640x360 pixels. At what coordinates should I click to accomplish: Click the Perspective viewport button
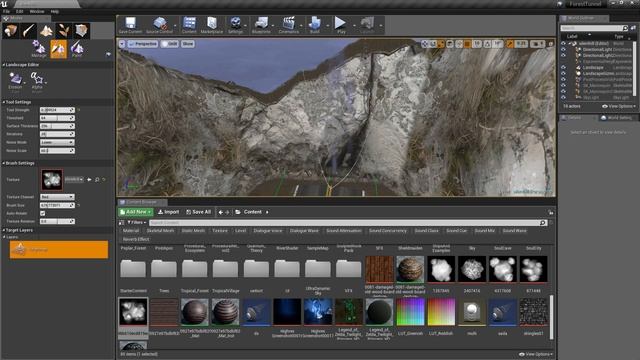142,44
